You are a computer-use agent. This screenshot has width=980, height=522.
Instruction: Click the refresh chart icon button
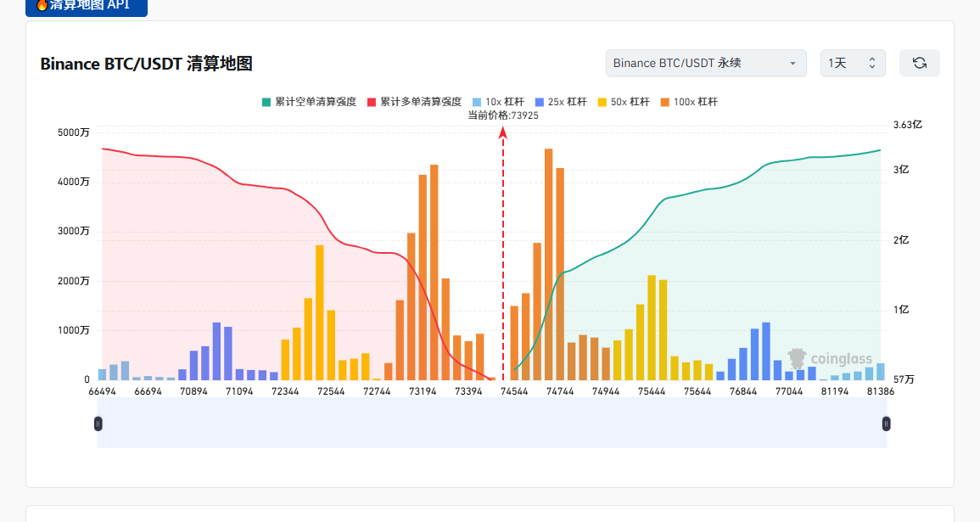pyautogui.click(x=919, y=63)
